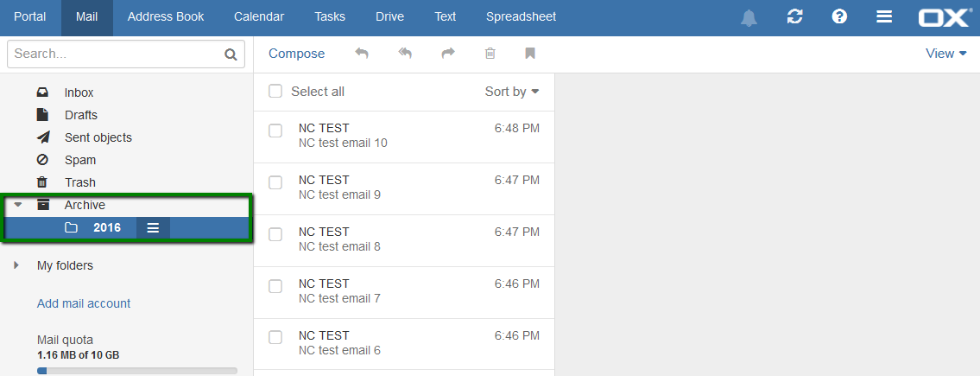Click the Compose button
The height and width of the screenshot is (376, 980).
click(x=297, y=54)
